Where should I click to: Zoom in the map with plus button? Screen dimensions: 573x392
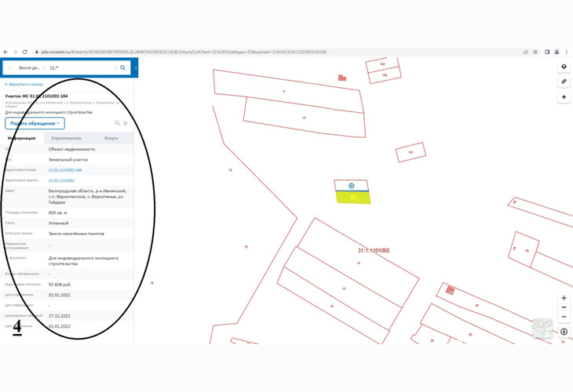pyautogui.click(x=564, y=298)
